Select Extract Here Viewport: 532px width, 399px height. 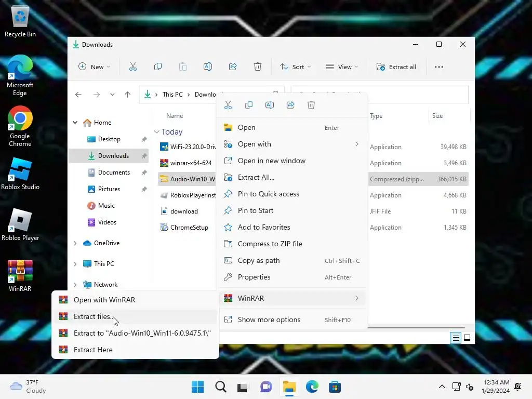[135, 350]
